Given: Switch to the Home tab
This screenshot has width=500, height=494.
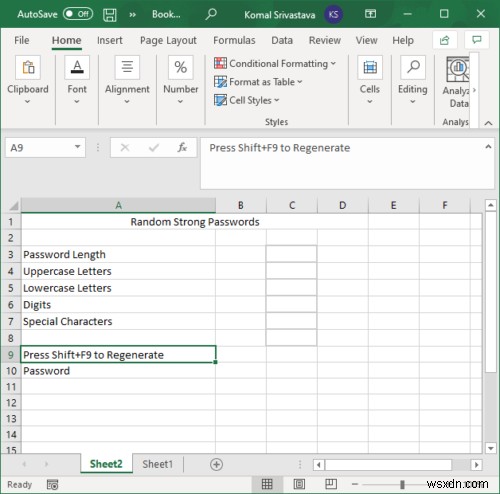Looking at the screenshot, I should [66, 40].
